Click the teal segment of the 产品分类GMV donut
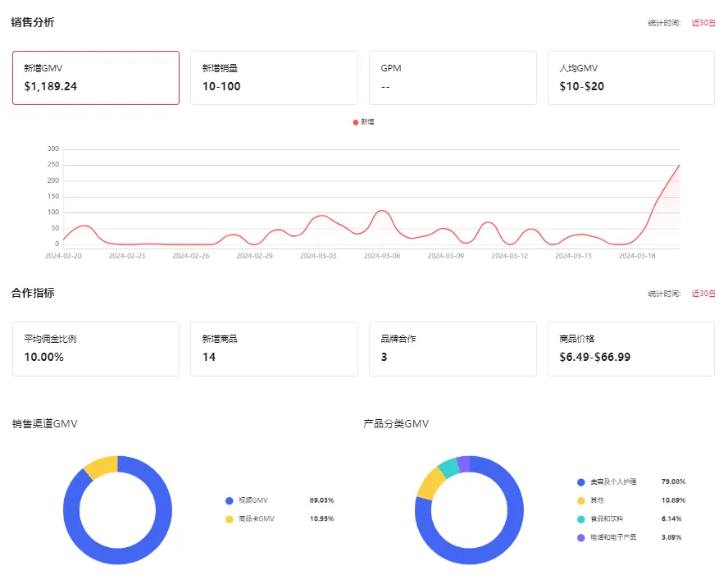Viewport: 728px width, 584px height. [x=449, y=468]
